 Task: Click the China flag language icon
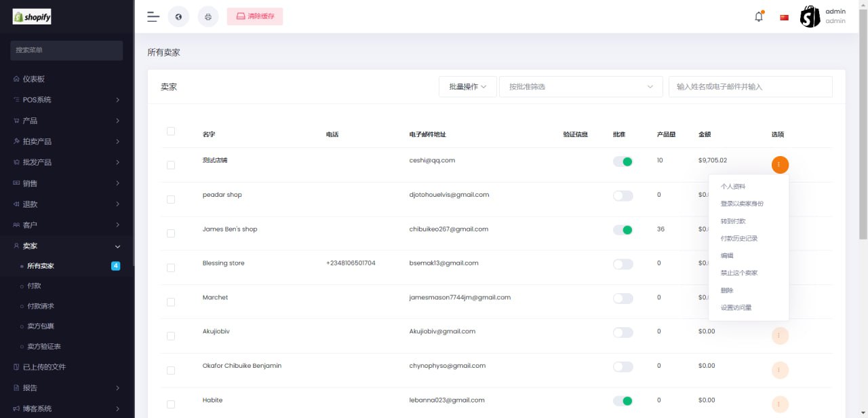[x=785, y=18]
